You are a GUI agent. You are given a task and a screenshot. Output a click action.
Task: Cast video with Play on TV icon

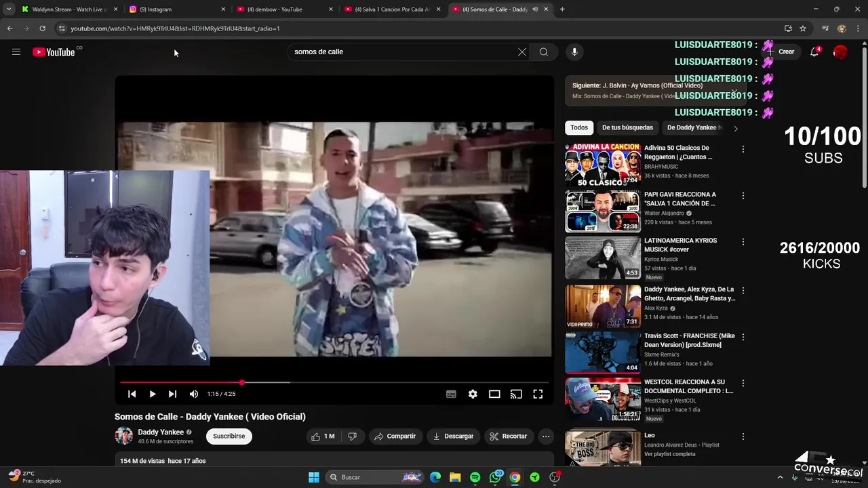point(516,394)
